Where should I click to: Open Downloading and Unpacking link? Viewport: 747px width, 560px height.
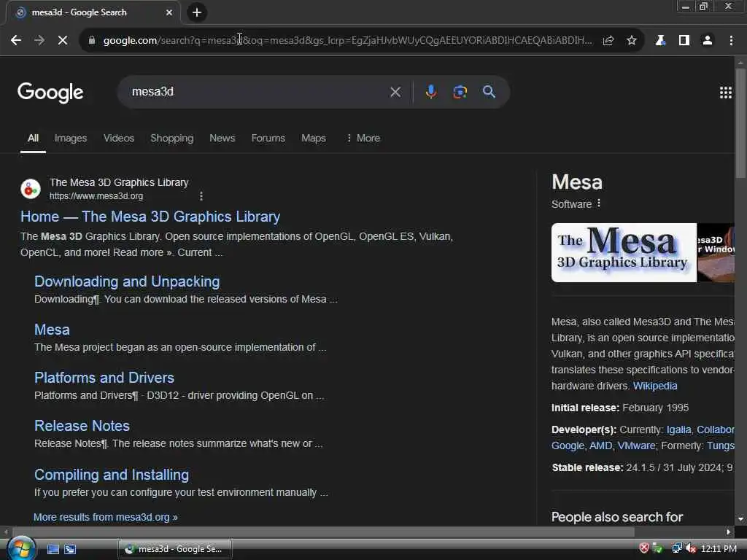pyautogui.click(x=127, y=281)
